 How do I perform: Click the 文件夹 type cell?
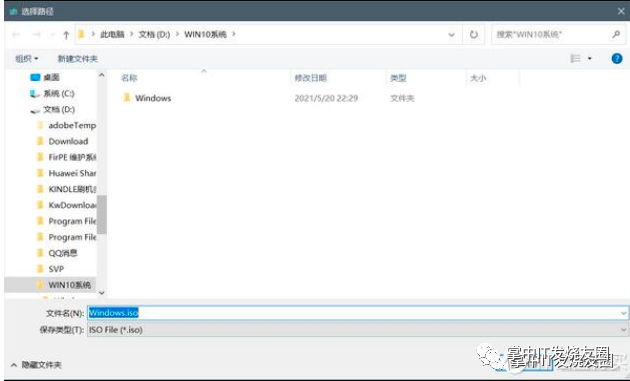point(402,98)
